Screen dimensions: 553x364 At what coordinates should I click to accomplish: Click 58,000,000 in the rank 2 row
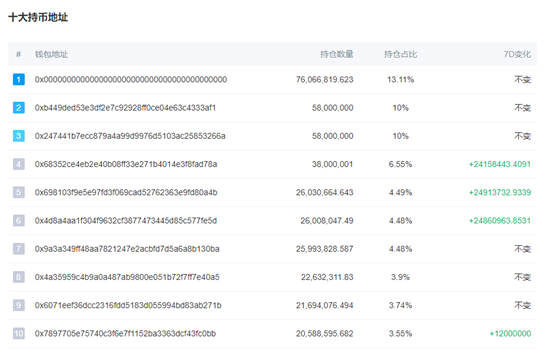point(333,108)
